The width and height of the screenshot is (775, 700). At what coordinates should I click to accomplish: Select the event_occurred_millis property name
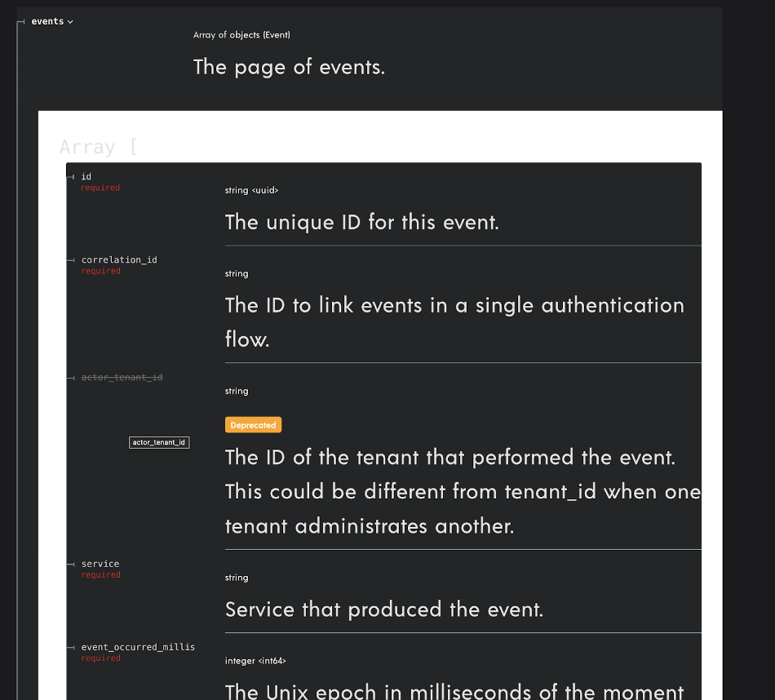click(138, 647)
